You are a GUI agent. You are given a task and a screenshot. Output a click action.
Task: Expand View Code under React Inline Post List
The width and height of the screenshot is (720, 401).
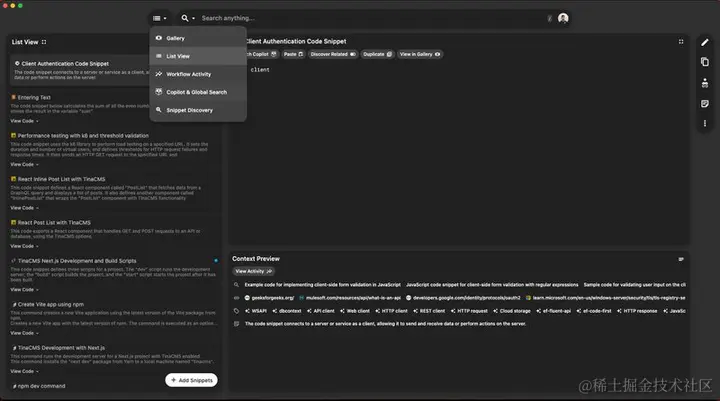point(24,208)
